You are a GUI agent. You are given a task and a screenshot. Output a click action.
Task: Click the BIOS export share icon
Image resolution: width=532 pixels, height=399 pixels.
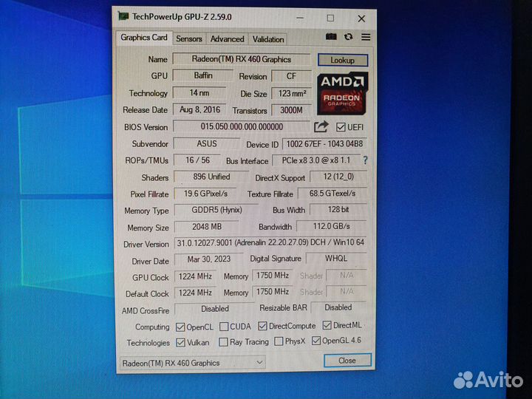321,126
